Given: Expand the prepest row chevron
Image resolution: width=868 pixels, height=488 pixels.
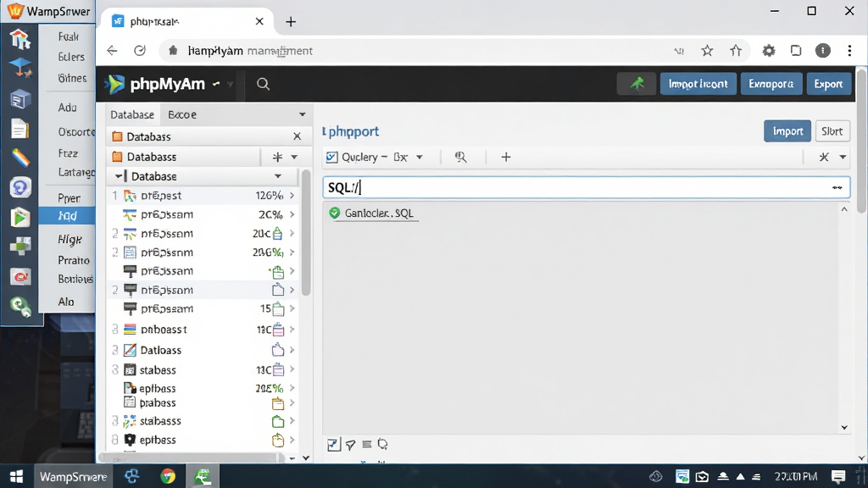Looking at the screenshot, I should pos(292,196).
